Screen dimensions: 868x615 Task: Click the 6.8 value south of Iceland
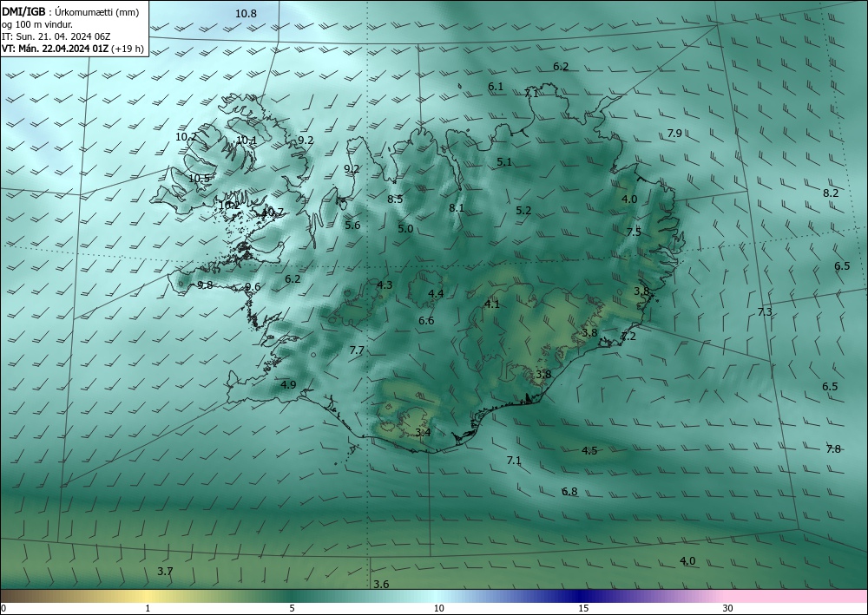tap(569, 491)
